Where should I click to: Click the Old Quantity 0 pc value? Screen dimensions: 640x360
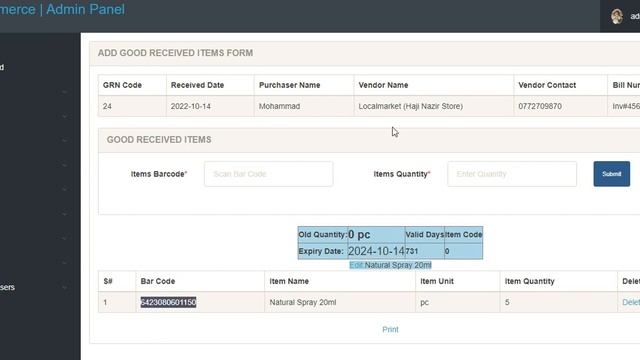coord(359,235)
